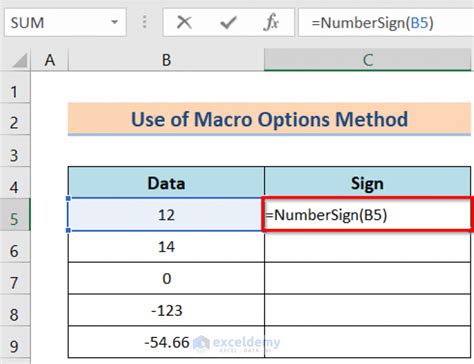474x364 pixels.
Task: Select cell containing 14
Action: [166, 246]
